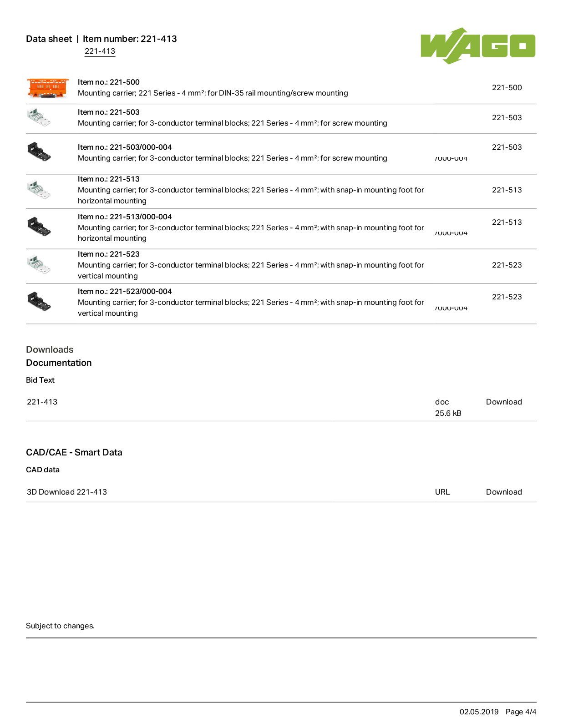Open the black 221-523/000-004 carrier thumbnail
The image size is (563, 728).
(39, 301)
